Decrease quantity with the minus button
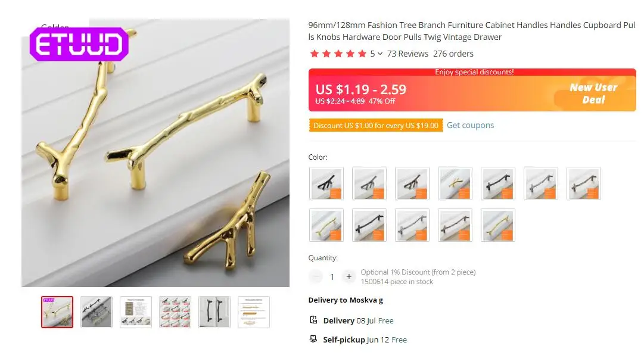The width and height of the screenshot is (644, 355). (x=316, y=276)
